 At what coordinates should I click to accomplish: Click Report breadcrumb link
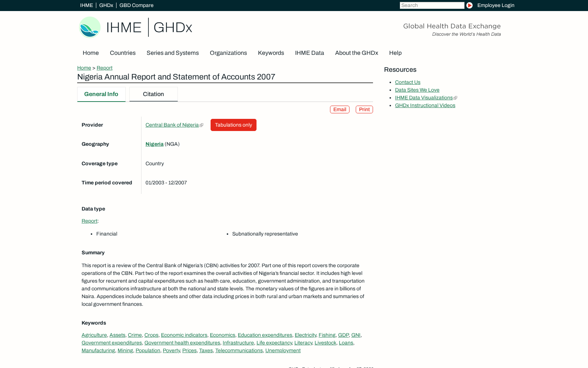[104, 68]
